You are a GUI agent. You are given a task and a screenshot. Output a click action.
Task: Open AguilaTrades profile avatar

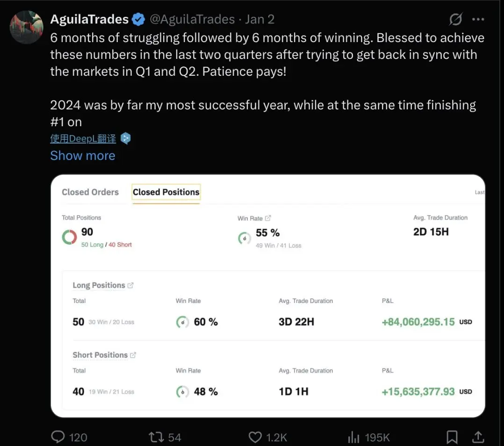coord(26,27)
